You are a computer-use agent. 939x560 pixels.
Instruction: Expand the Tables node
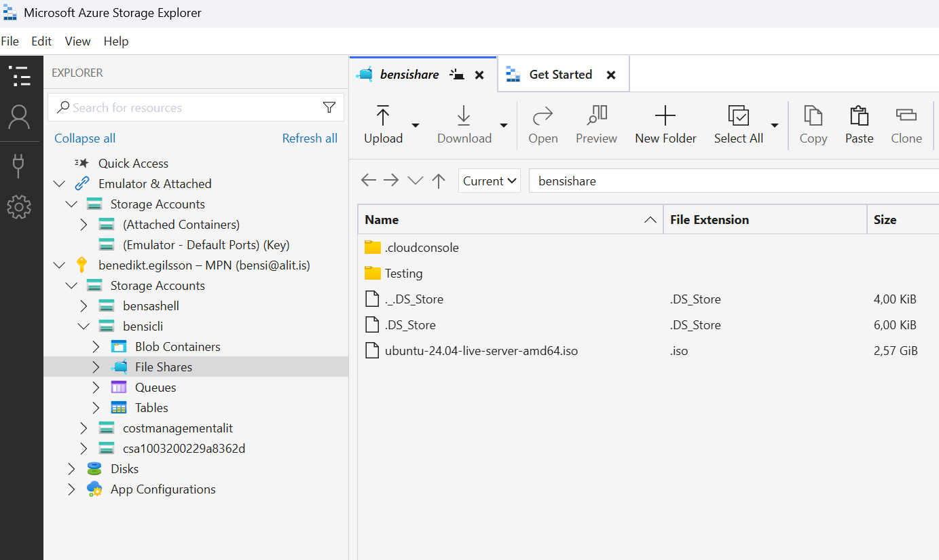point(96,407)
